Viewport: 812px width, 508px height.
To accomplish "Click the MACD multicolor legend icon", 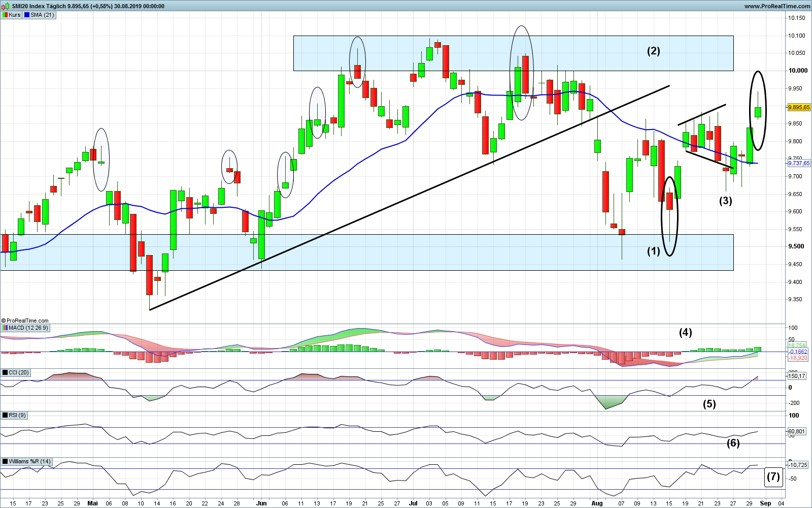I will pyautogui.click(x=5, y=328).
